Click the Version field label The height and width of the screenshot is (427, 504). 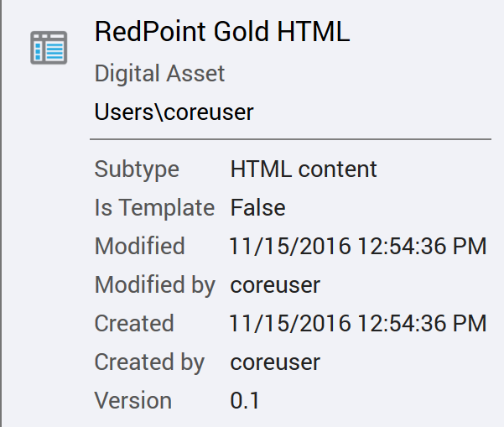tap(133, 401)
